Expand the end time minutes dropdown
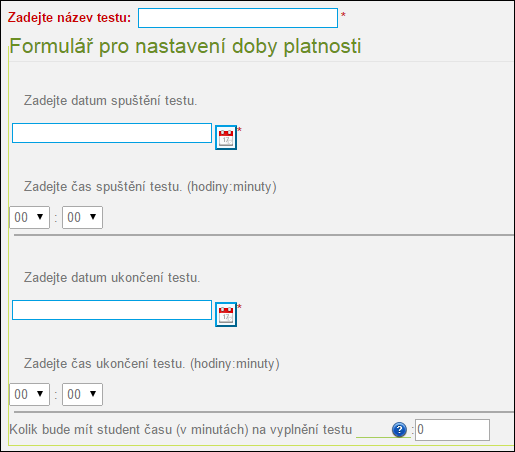This screenshot has height=452, width=515. tap(82, 394)
